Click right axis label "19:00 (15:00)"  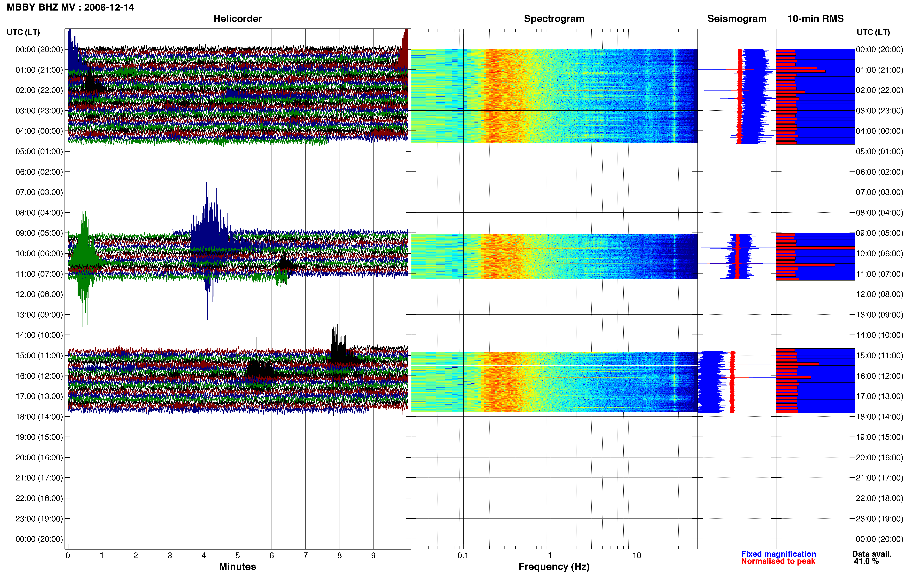879,437
